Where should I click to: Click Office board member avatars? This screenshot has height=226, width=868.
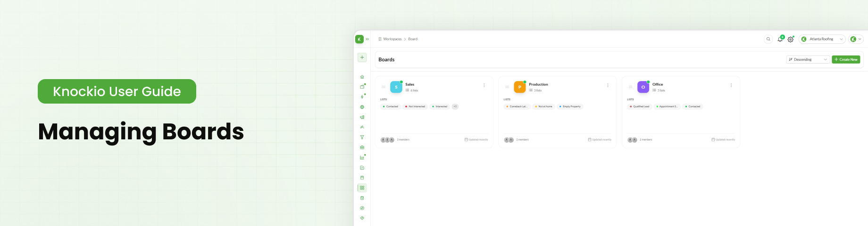[633, 140]
